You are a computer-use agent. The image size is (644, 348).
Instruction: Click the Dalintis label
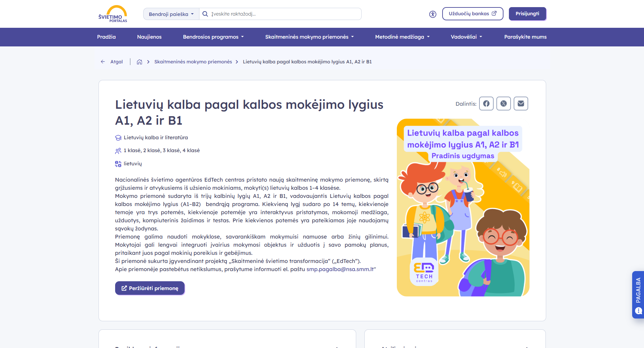pyautogui.click(x=466, y=104)
